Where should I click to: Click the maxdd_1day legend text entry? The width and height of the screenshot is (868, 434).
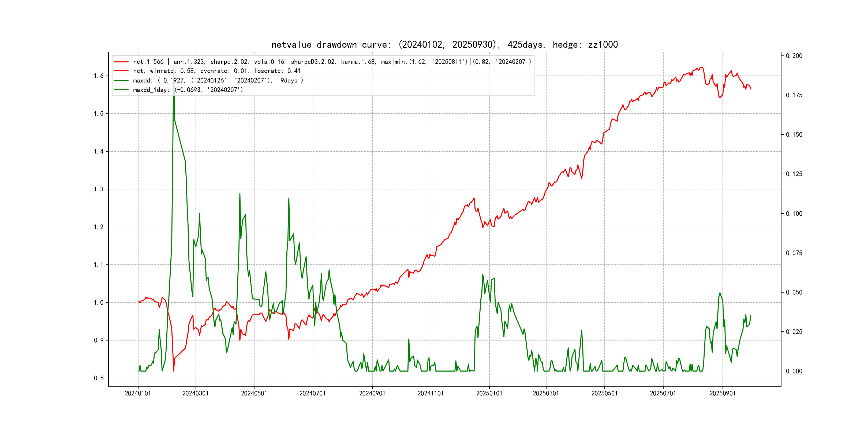pos(188,90)
